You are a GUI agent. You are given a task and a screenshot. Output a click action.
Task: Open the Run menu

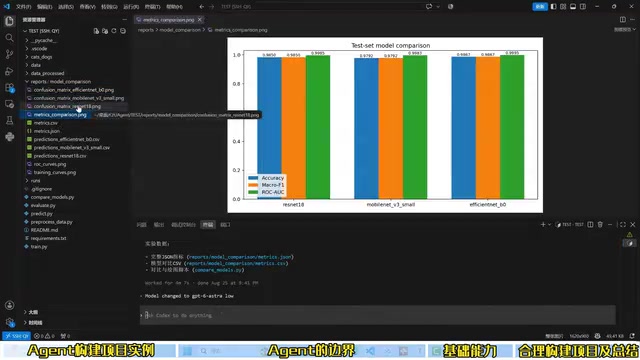click(x=131, y=7)
